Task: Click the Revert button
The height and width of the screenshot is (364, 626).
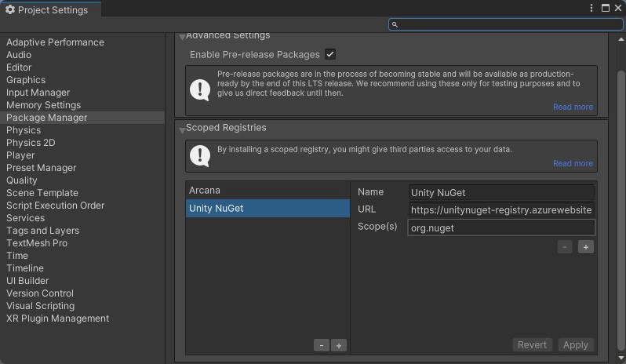Action: 532,345
